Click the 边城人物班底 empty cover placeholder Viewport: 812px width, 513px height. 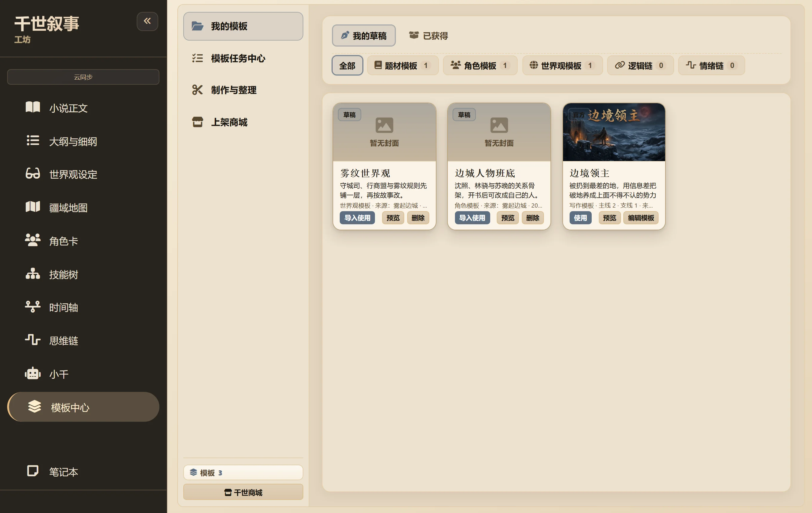pos(499,132)
